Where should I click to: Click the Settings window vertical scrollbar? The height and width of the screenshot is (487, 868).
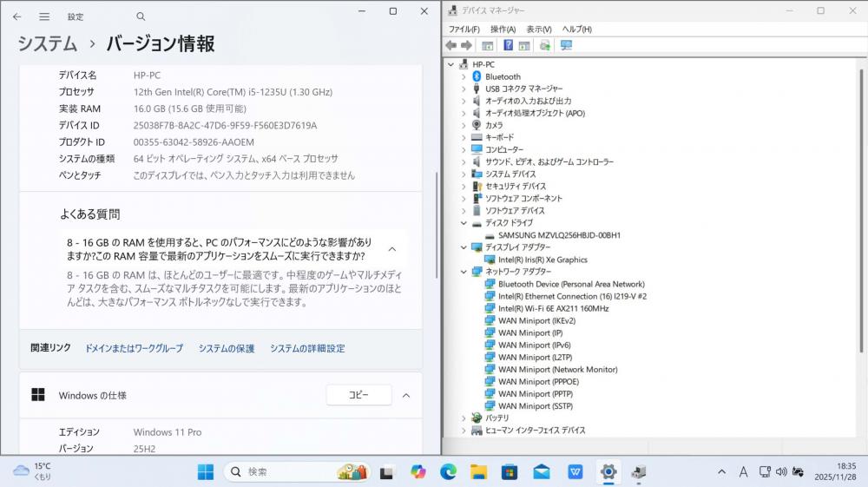point(437,224)
